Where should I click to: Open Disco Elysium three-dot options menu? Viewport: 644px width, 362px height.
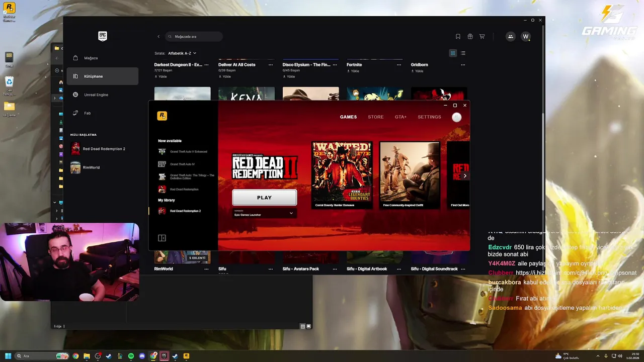(x=335, y=64)
